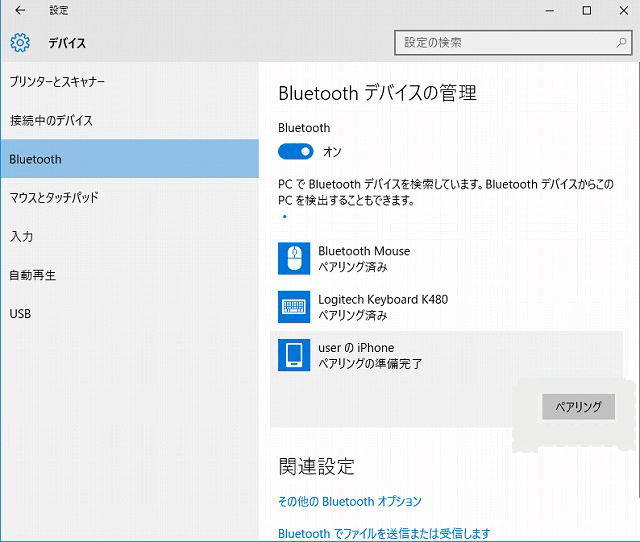640x542 pixels.
Task: Click the search magnifier icon
Action: tap(621, 43)
